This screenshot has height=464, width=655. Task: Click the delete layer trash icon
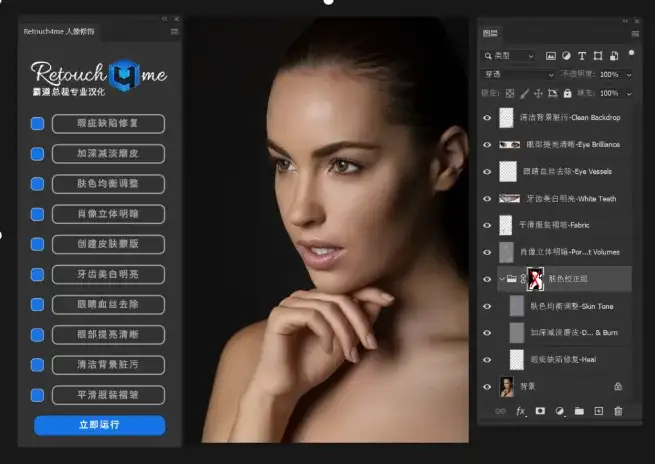tap(618, 411)
